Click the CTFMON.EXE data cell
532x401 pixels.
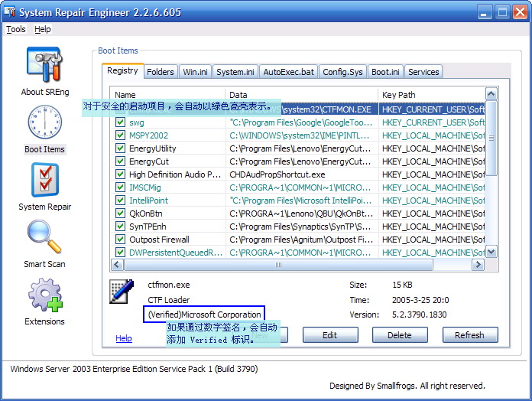click(x=302, y=109)
